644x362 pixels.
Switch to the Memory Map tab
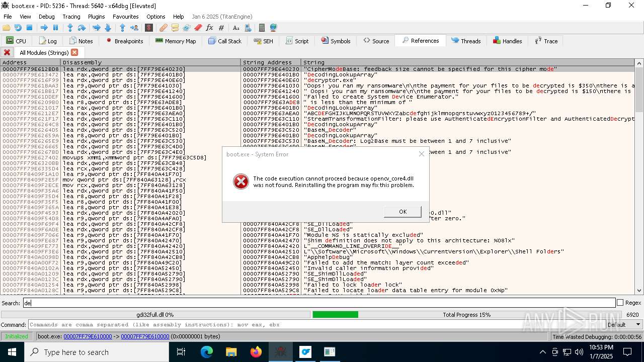click(176, 41)
